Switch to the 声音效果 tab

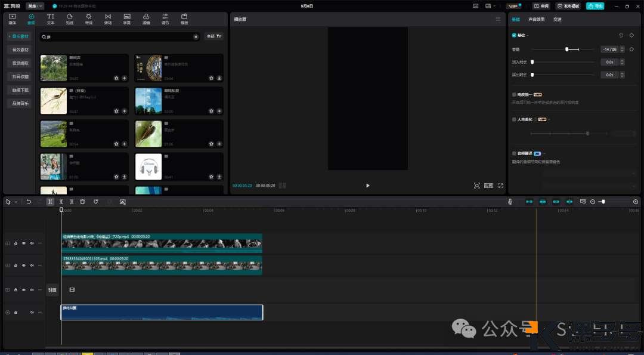(536, 19)
